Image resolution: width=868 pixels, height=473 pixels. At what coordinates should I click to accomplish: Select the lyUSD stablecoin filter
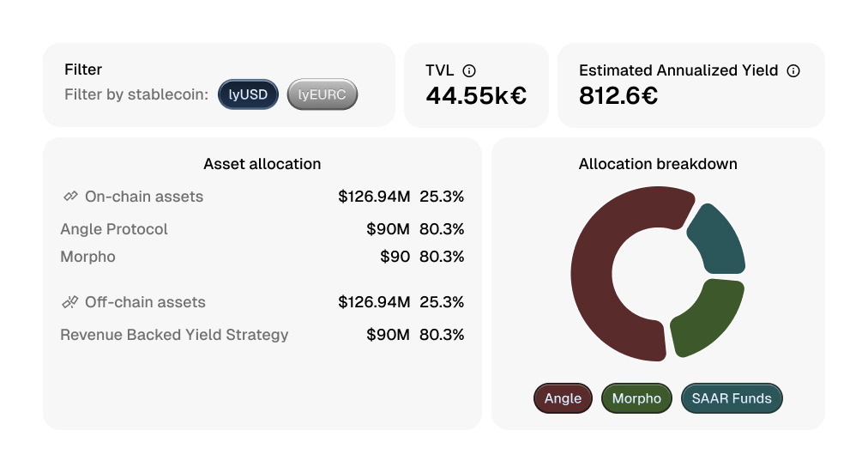click(x=248, y=94)
